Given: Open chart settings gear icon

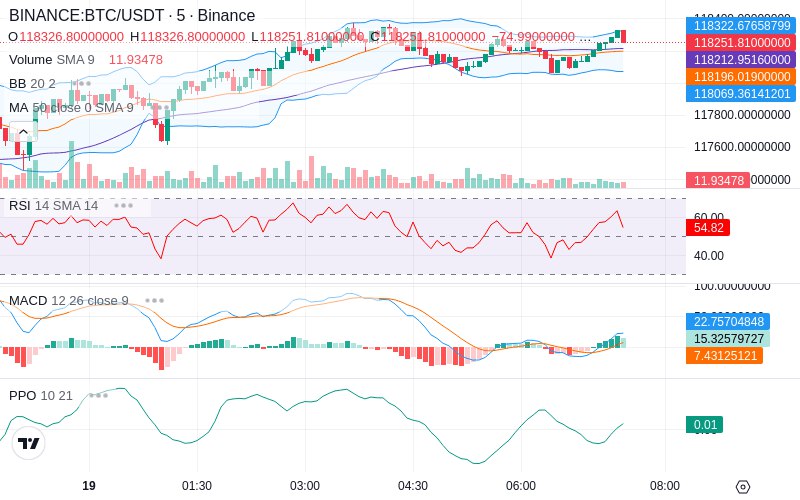Looking at the screenshot, I should click(x=743, y=487).
